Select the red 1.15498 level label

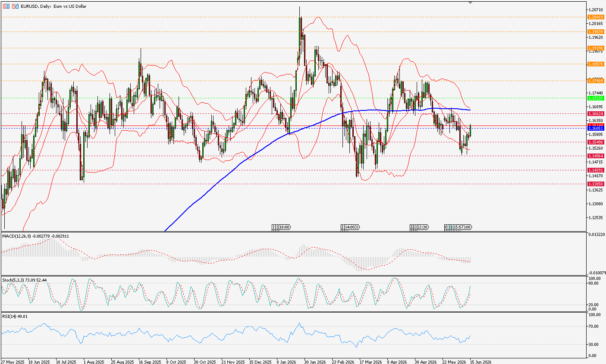tap(596, 142)
